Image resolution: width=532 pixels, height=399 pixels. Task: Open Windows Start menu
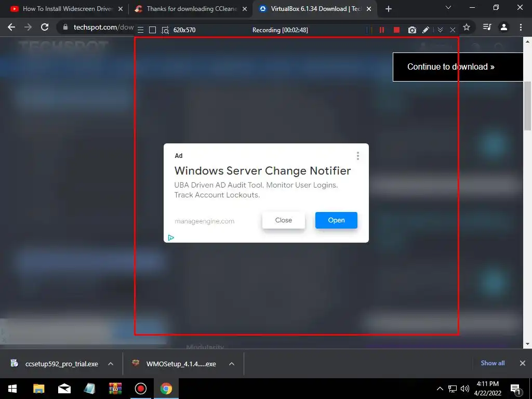[x=12, y=389]
